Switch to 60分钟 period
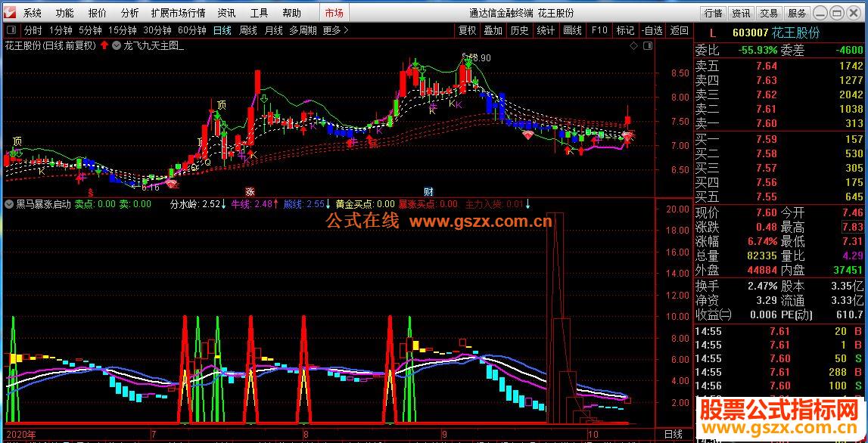868x443 pixels. (x=192, y=30)
